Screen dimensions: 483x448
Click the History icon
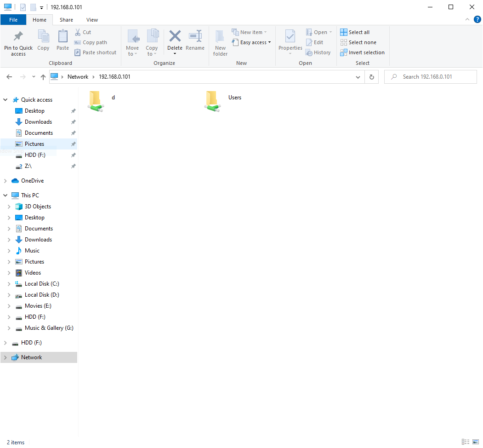(309, 52)
